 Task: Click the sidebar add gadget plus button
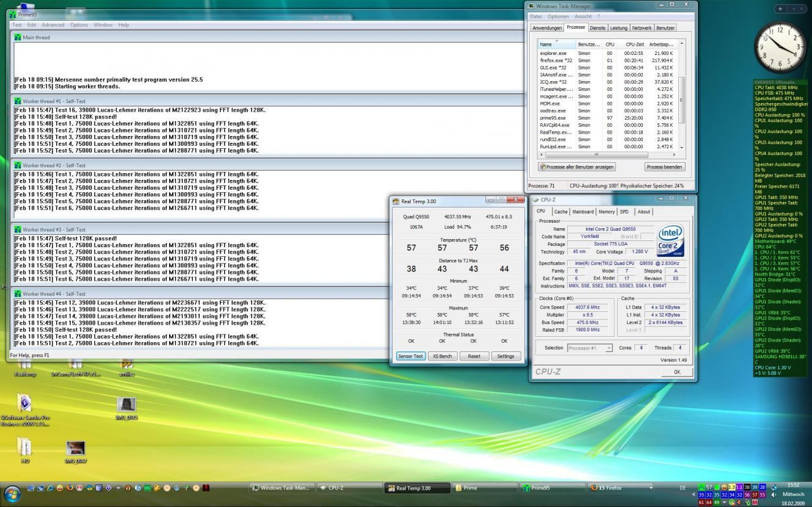(780, 9)
